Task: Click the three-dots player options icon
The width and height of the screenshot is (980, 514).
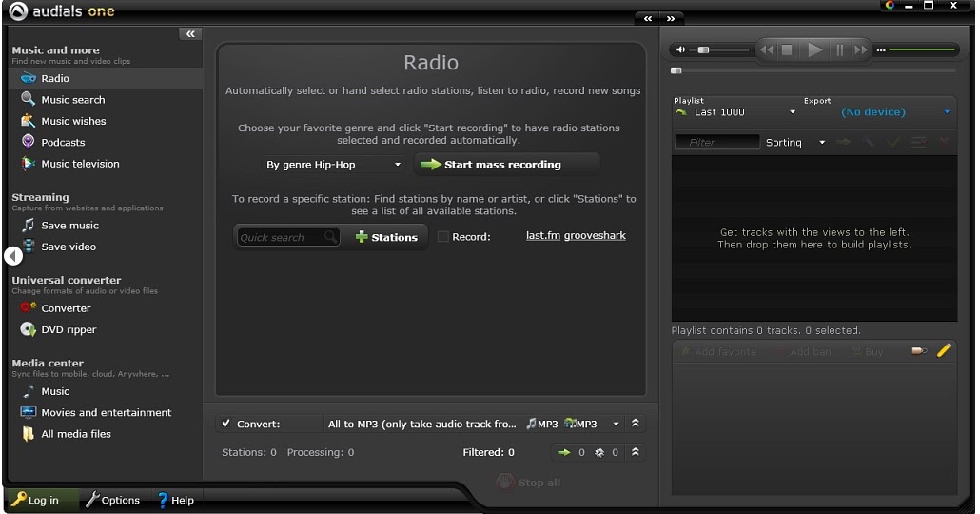Action: point(881,50)
